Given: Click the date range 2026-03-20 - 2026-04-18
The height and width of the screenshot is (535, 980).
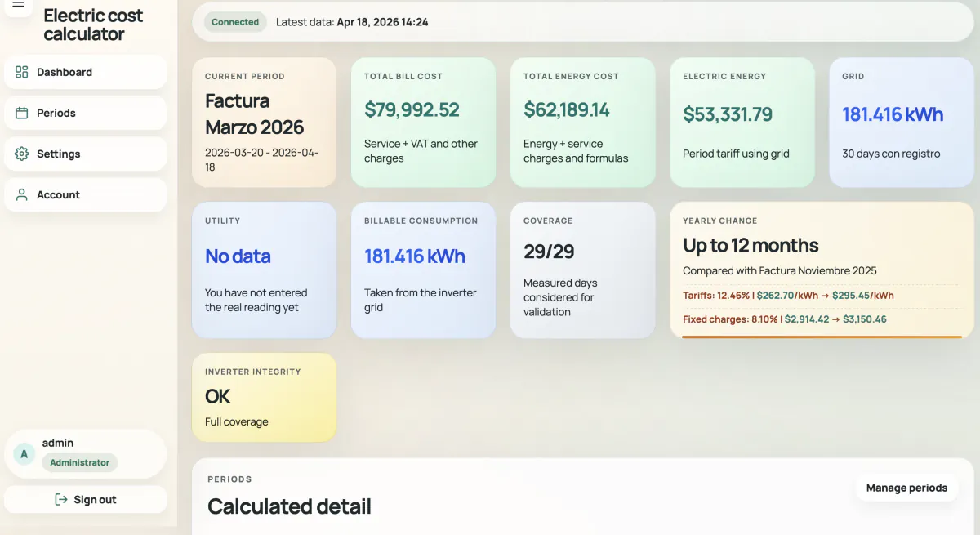Looking at the screenshot, I should 262,159.
